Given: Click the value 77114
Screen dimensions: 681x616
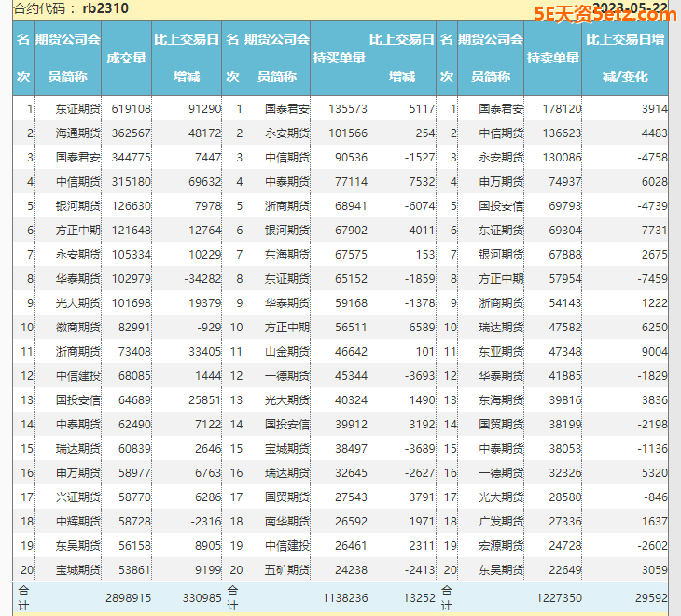Looking at the screenshot, I should point(351,182).
